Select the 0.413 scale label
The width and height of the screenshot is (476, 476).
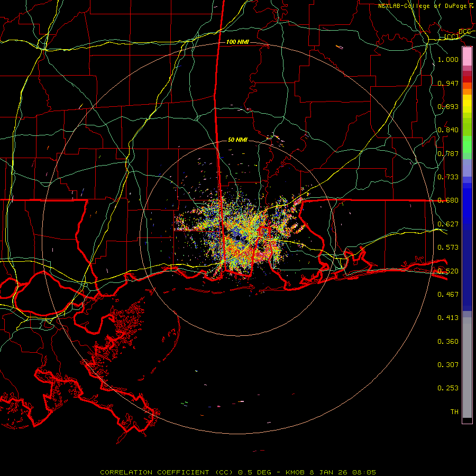click(448, 318)
